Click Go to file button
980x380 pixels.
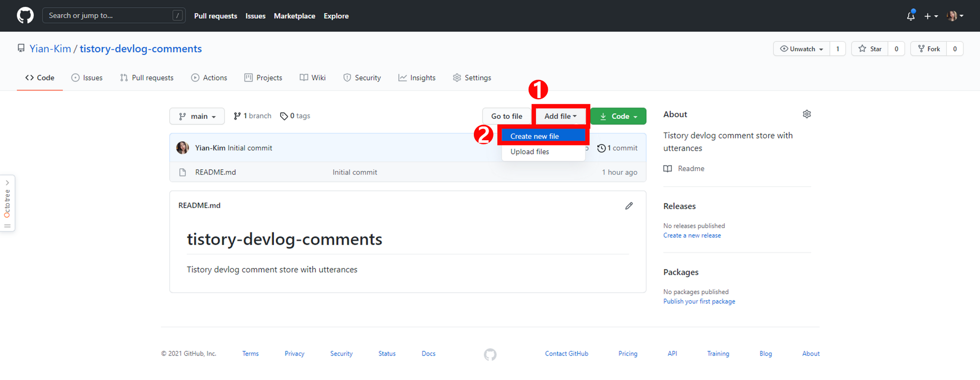tap(507, 116)
